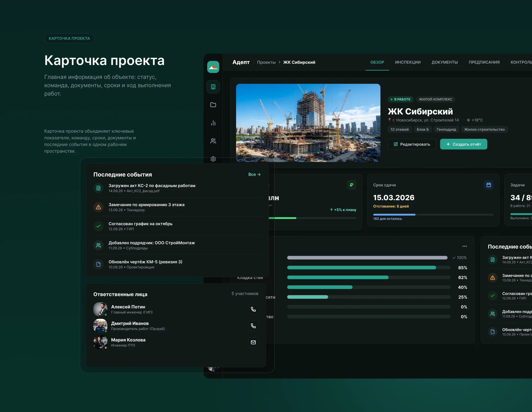Call Алексей Потин via phone icon

[253, 309]
